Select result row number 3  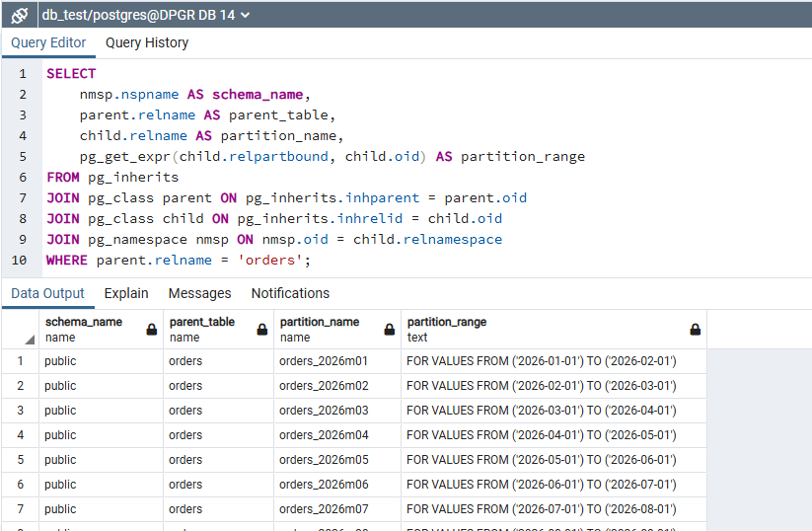20,411
